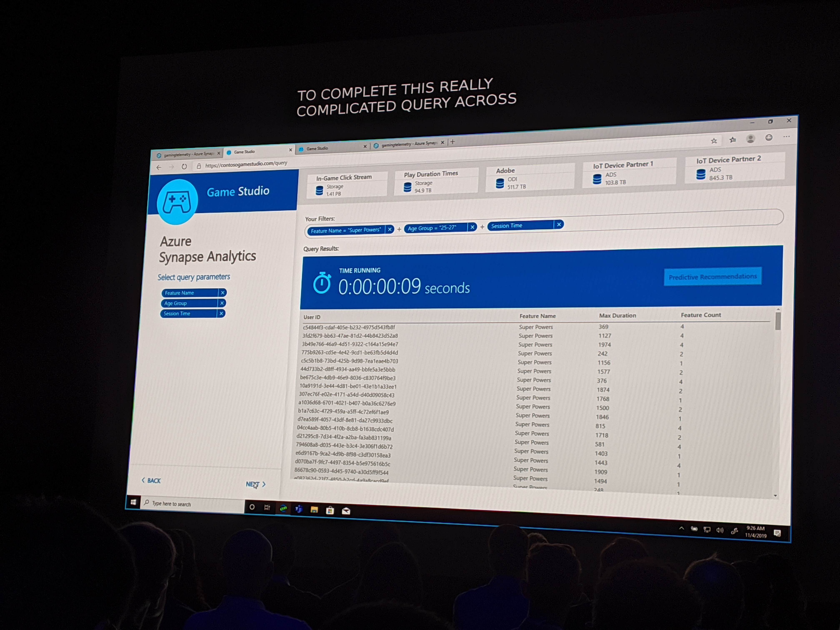Close the active Game Studio tab
This screenshot has height=630, width=840.
point(290,150)
